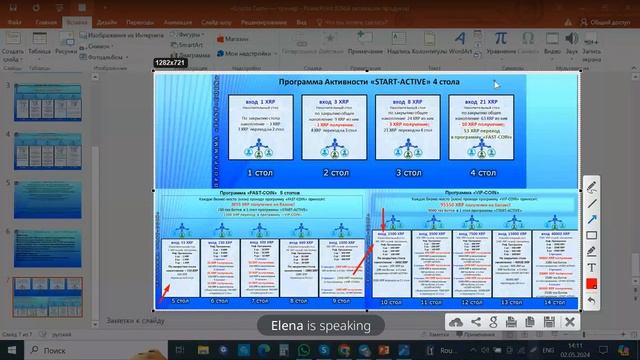
Task: Click the Создать слайд button
Action: (x=12, y=47)
